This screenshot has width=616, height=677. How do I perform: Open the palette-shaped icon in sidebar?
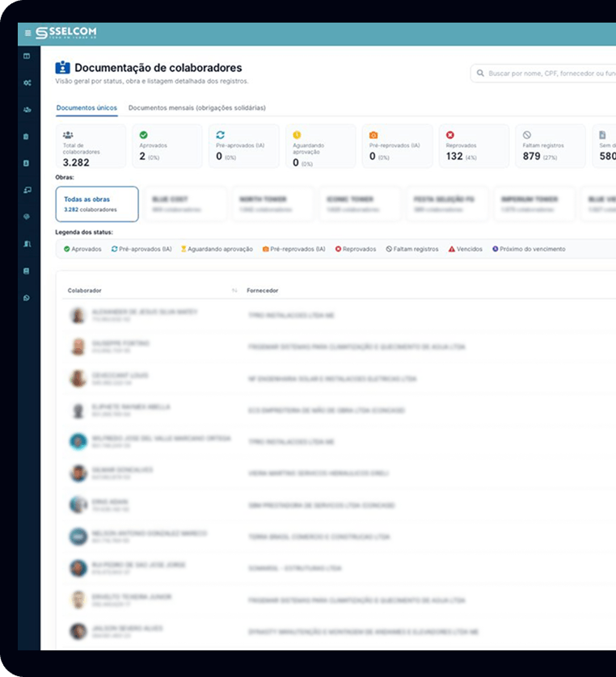click(x=27, y=217)
